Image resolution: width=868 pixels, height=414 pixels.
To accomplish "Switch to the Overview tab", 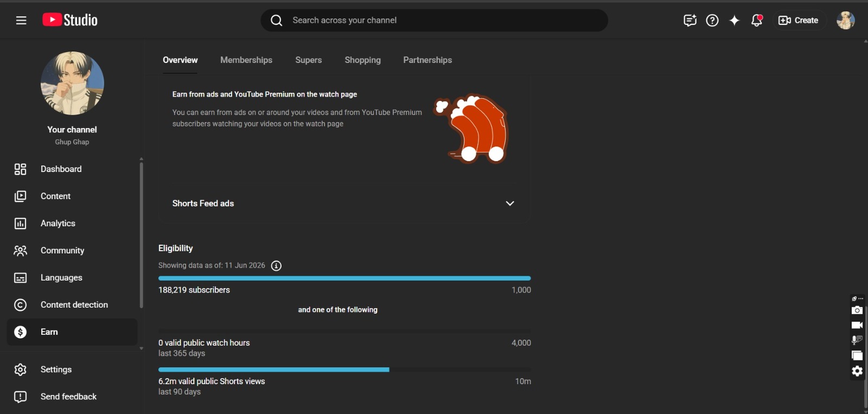I will [x=180, y=60].
